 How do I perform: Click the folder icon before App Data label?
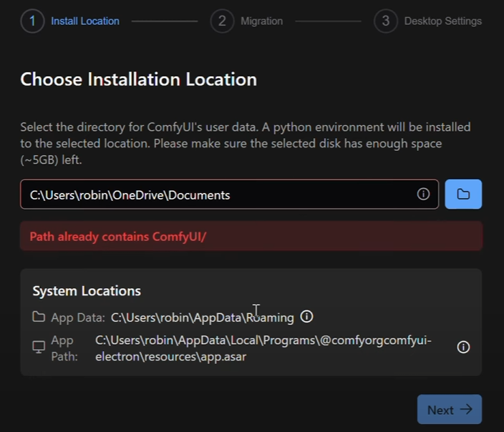(x=39, y=317)
